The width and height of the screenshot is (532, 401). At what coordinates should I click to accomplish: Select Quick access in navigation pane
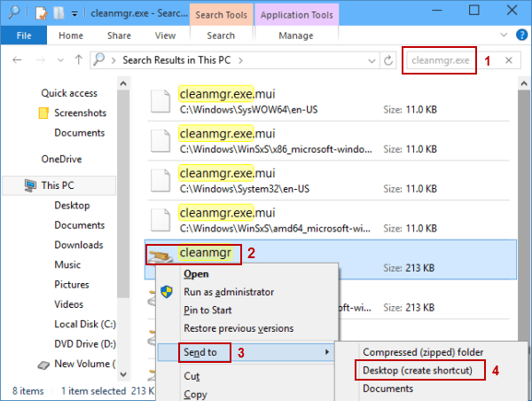(69, 93)
